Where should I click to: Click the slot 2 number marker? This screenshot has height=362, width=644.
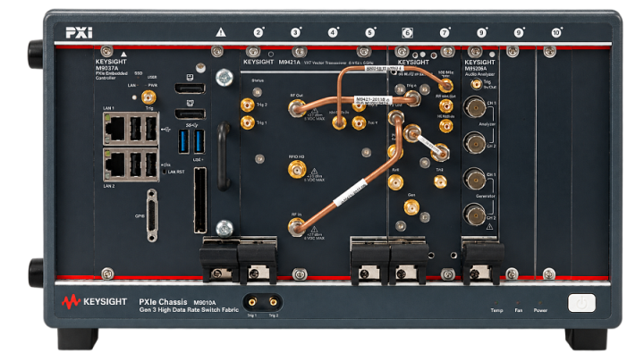click(258, 32)
